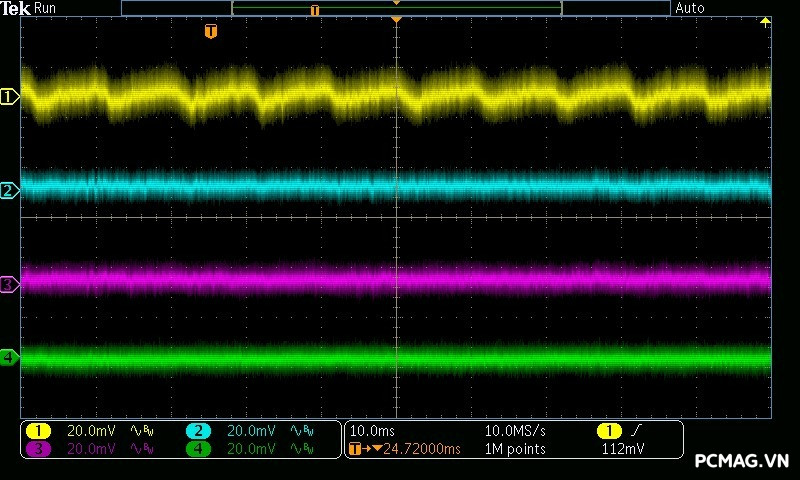Viewport: 800px width, 480px height.
Task: Select the green channel 4 readout badge
Action: [x=198, y=449]
